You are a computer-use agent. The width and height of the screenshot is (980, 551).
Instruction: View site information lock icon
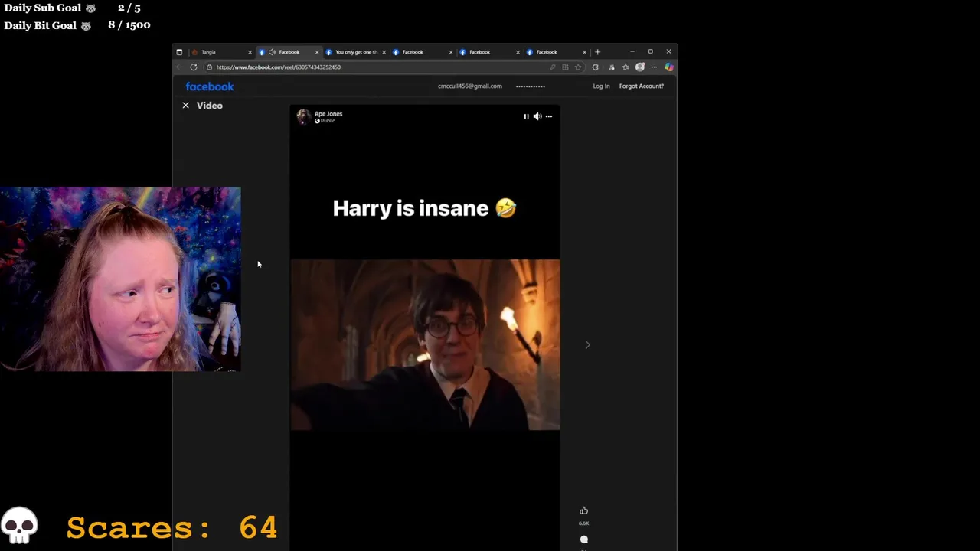[x=209, y=67]
